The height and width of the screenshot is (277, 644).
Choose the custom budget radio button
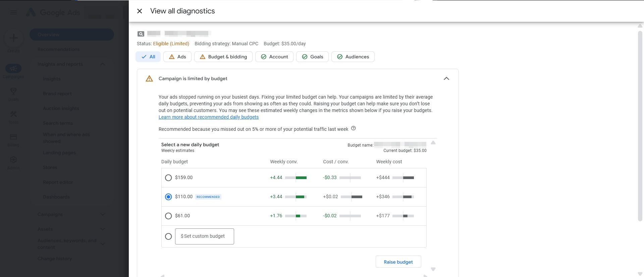[x=168, y=236]
